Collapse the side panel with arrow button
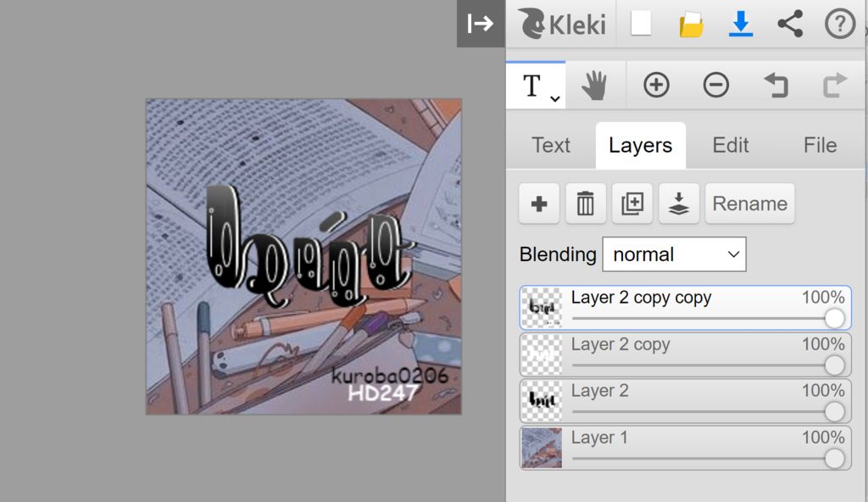The width and height of the screenshot is (868, 502). [x=481, y=23]
